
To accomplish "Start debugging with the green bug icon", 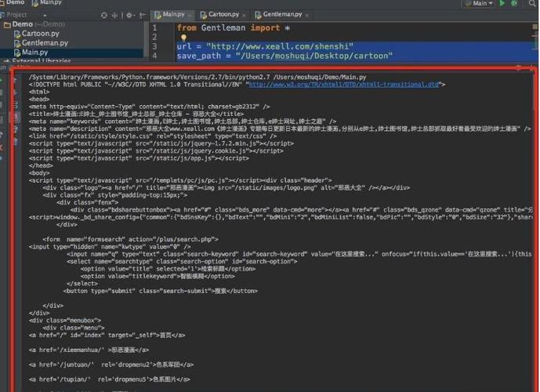I will pyautogui.click(x=514, y=3).
